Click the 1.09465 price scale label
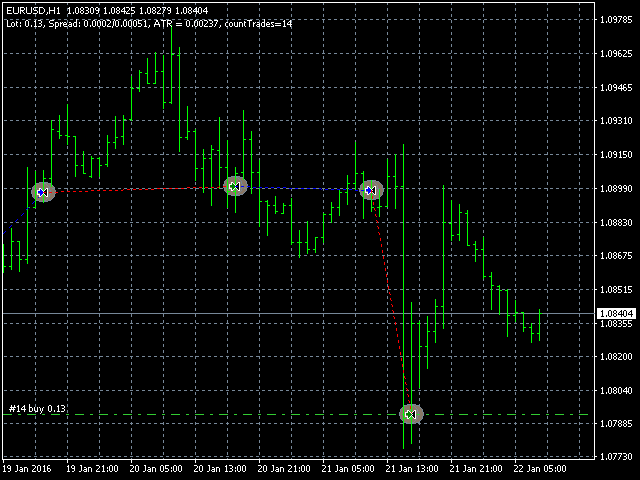This screenshot has width=640, height=480. click(x=616, y=87)
